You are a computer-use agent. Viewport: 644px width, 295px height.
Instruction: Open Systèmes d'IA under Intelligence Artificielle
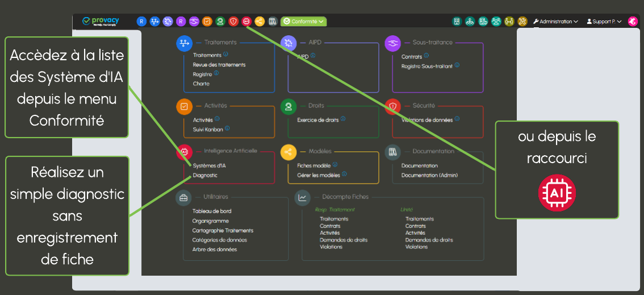(x=210, y=166)
